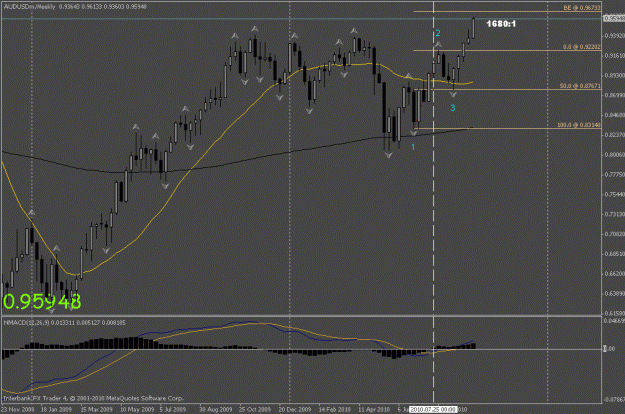Viewport: 625px width, 414px height.
Task: Click the 0.82370 price axis value
Action: [x=614, y=135]
